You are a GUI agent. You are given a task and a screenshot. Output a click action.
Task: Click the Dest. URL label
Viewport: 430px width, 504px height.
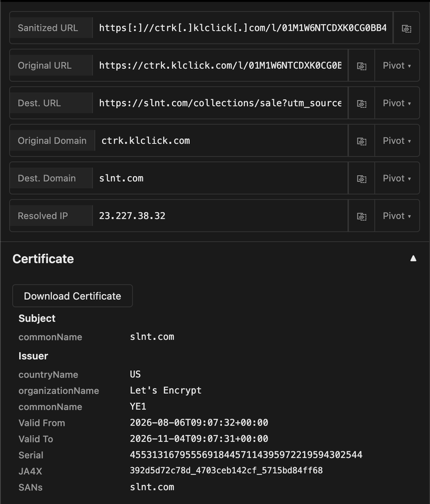click(x=39, y=103)
